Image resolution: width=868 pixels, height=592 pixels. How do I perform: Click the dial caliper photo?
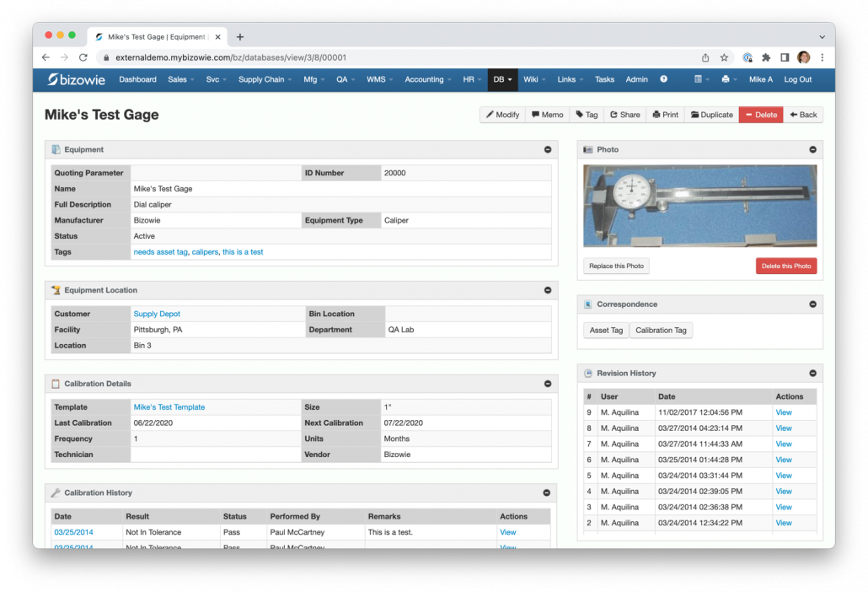699,205
